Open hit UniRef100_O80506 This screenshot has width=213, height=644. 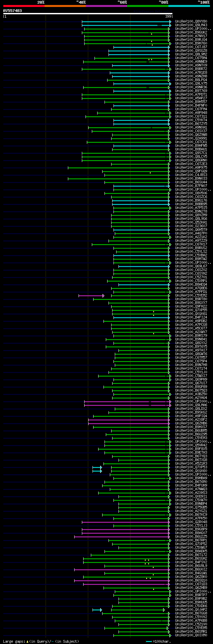(191, 193)
